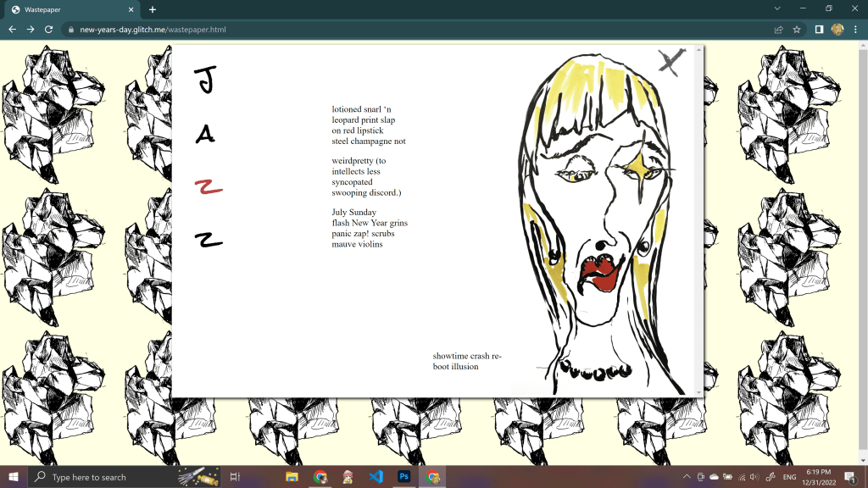Screen dimensions: 868x488
Task: Show hidden system tray icons
Action: (x=686, y=477)
